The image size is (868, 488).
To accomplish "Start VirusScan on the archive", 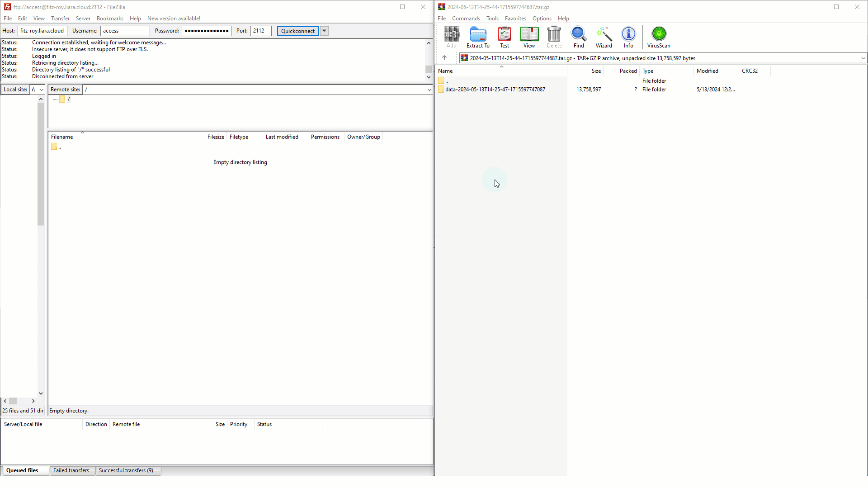I will [x=659, y=38].
